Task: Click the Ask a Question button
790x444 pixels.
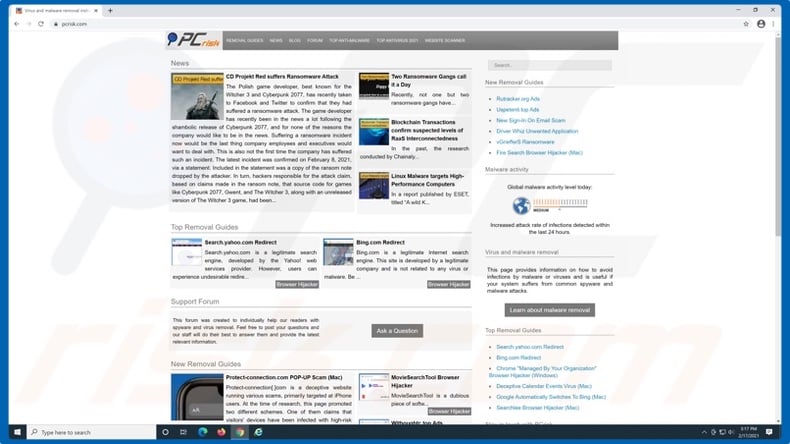Action: click(397, 331)
